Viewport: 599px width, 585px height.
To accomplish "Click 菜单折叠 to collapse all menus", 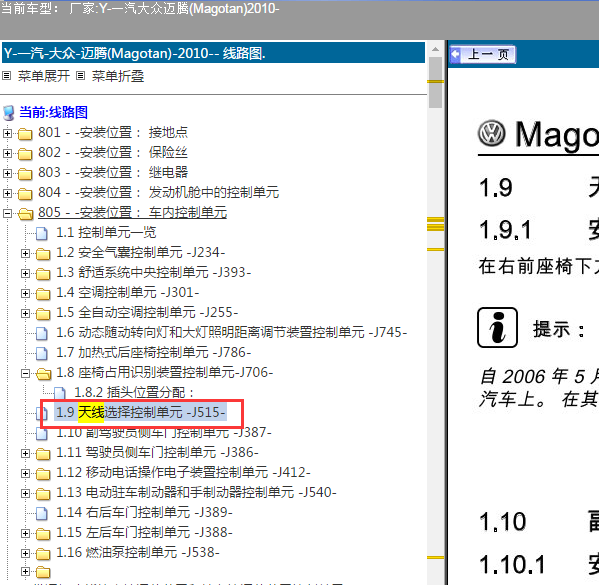I will point(118,76).
